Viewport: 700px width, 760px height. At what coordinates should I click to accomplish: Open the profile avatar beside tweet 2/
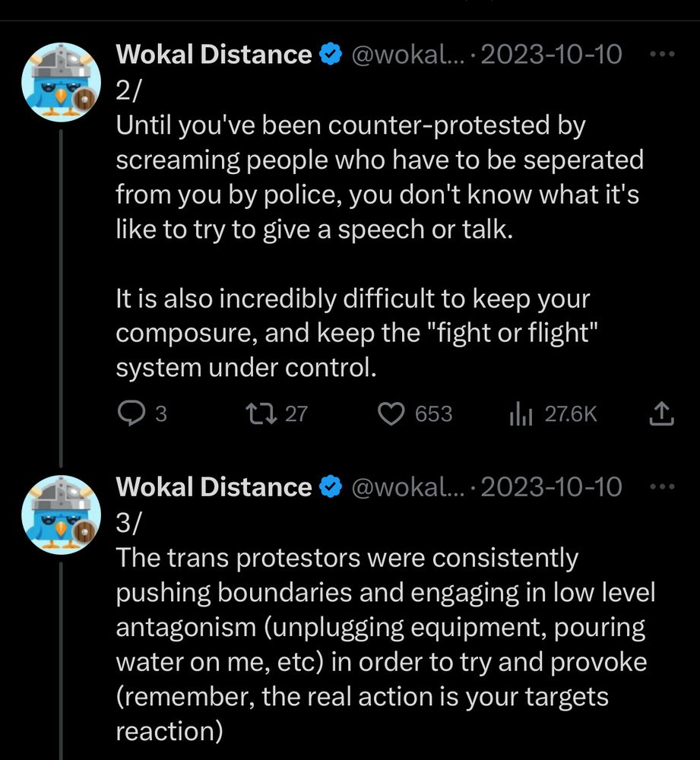tap(62, 82)
